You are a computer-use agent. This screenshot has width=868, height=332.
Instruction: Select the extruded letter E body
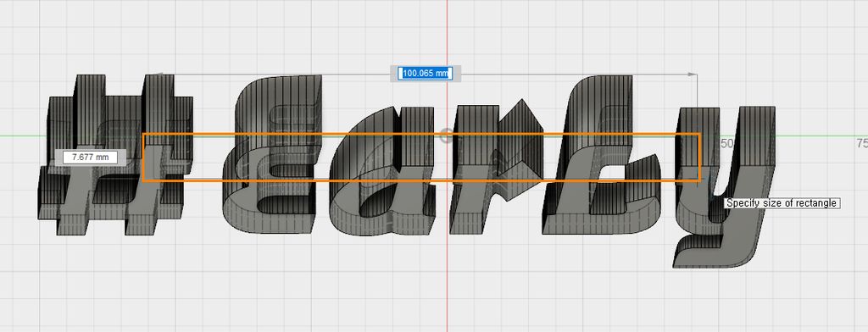point(271,155)
